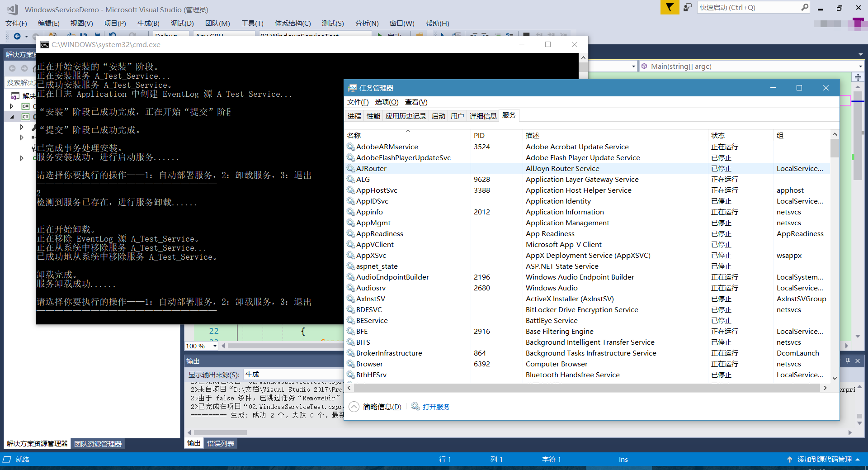Sort services by the 名称 column header

(x=408, y=135)
